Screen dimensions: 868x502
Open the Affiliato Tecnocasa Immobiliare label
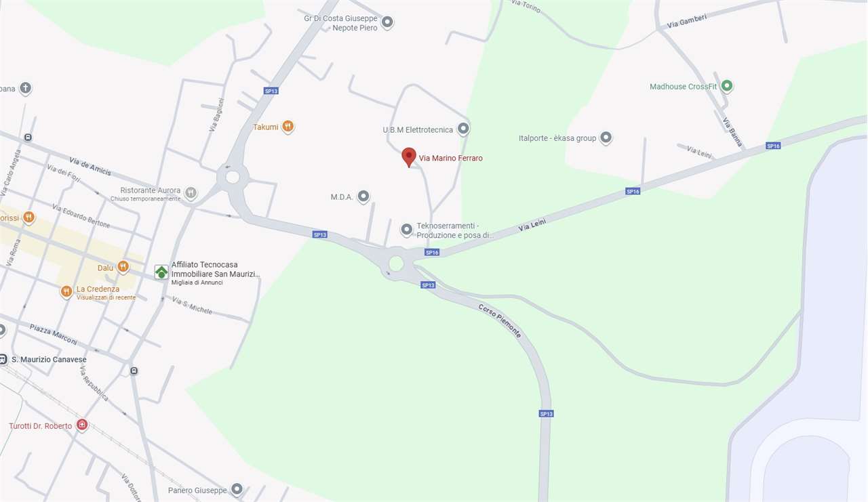(215, 270)
